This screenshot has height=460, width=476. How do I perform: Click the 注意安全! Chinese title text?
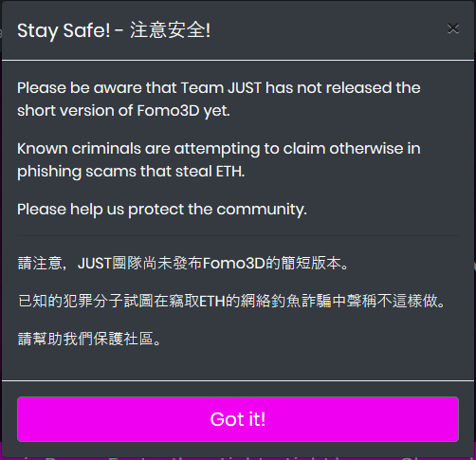click(x=170, y=30)
